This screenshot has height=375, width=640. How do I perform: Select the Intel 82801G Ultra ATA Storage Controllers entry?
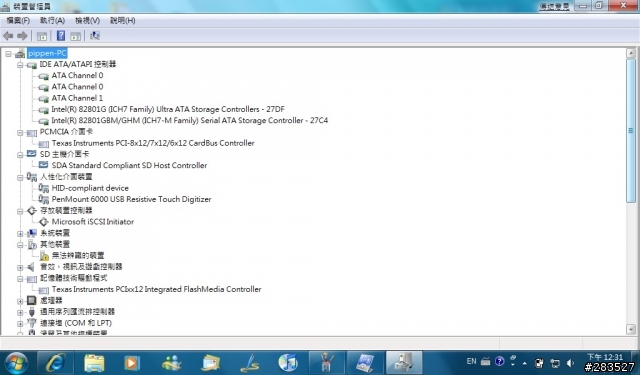click(x=168, y=109)
